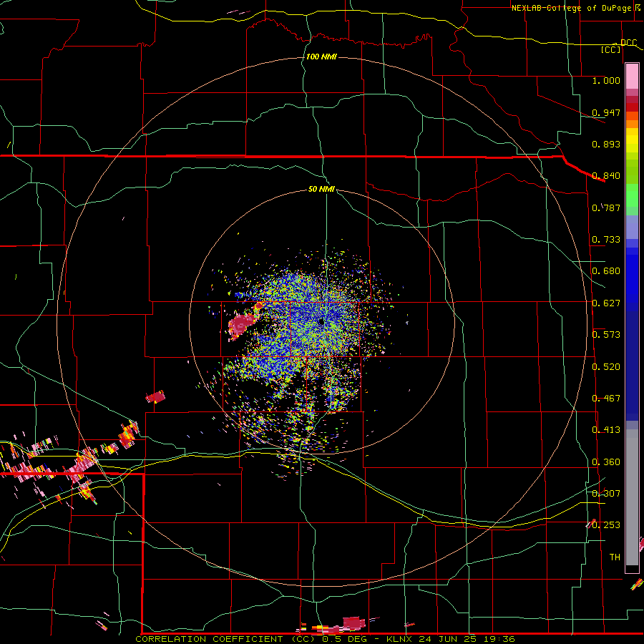Click the 100 NMI range ring label
The image size is (644, 644).
click(x=321, y=57)
